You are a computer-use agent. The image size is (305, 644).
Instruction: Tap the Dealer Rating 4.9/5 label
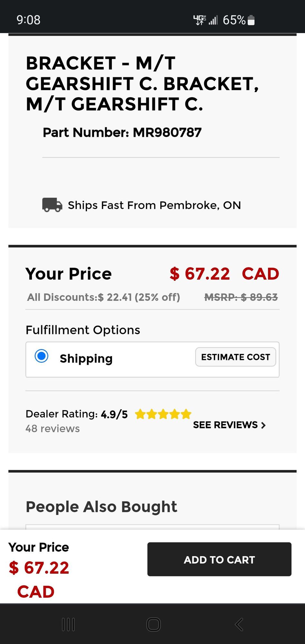click(x=76, y=414)
